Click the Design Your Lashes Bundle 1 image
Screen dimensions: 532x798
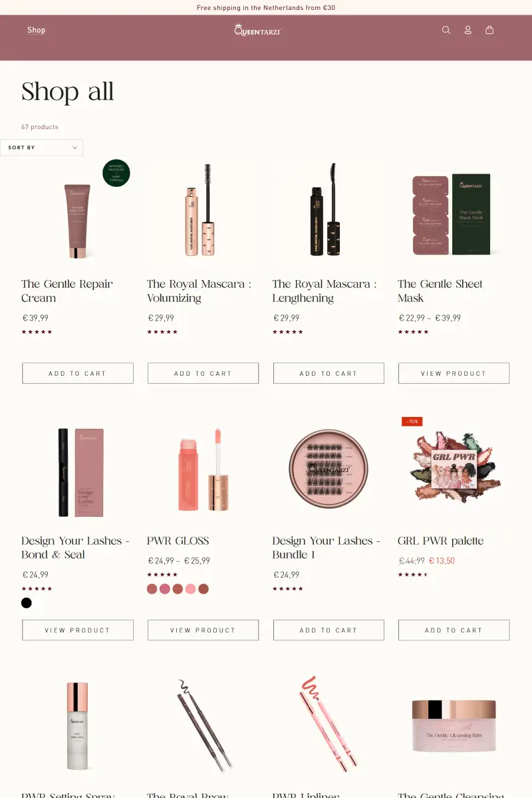(329, 469)
